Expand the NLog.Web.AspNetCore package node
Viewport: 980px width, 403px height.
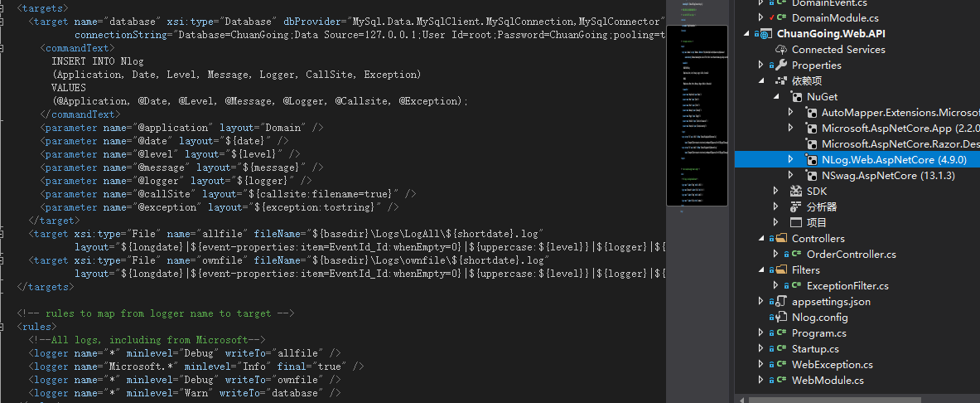point(790,159)
